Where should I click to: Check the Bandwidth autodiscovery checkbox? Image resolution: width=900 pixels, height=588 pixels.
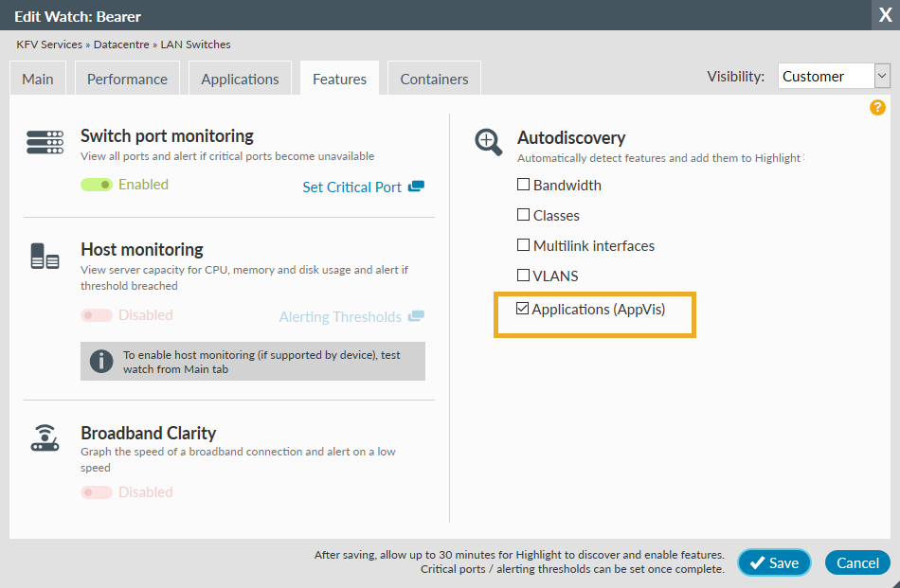click(x=523, y=185)
